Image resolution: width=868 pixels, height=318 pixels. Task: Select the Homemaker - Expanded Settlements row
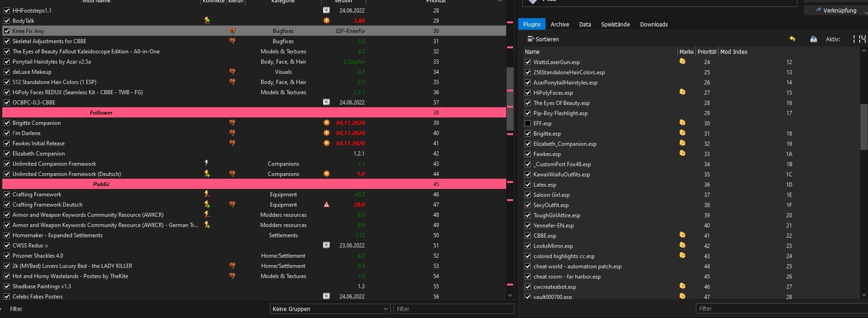click(254, 235)
